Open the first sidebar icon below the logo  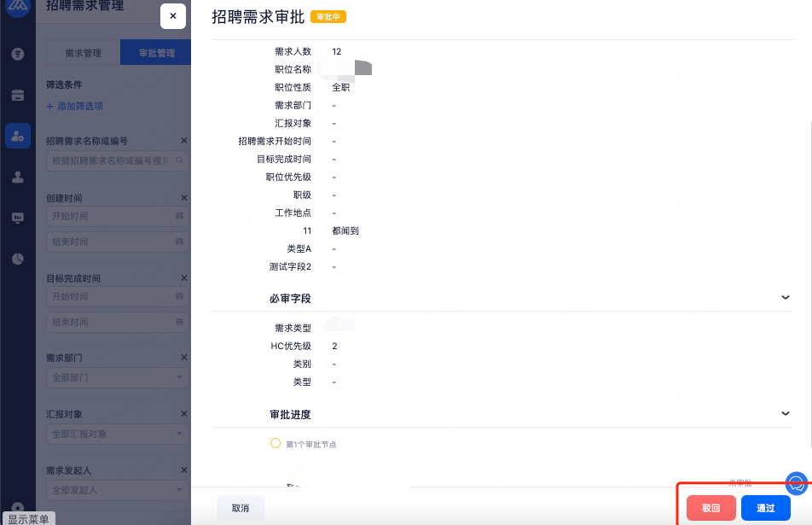[18, 54]
